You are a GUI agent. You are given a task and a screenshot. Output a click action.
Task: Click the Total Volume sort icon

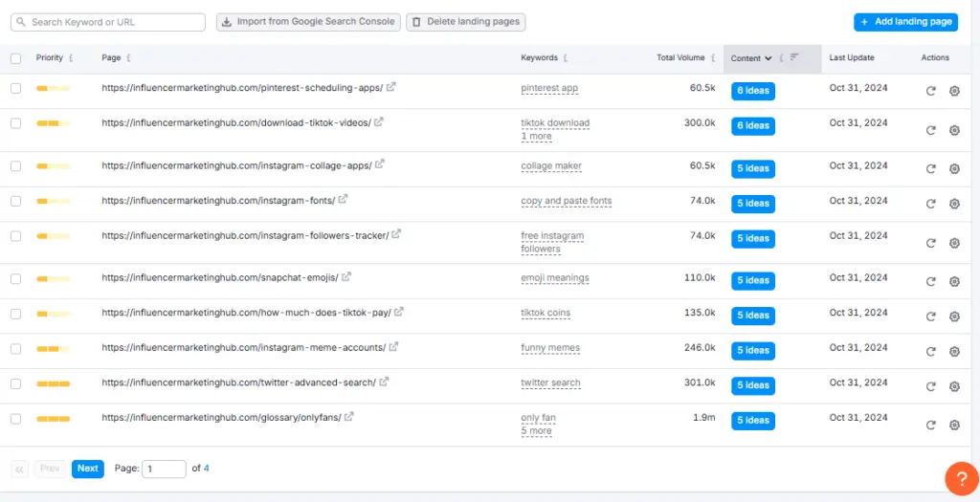714,58
